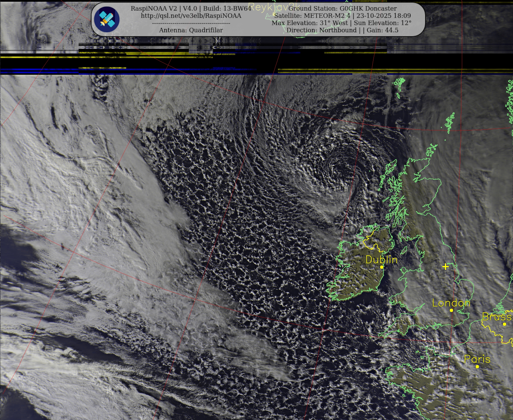Viewport: 513px width, 420px height.
Task: Open the qsl.net RaspiNOAA URL link
Action: (191, 16)
